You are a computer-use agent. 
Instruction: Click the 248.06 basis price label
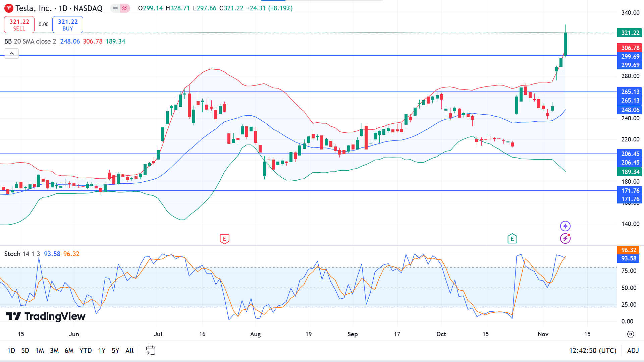[630, 110]
